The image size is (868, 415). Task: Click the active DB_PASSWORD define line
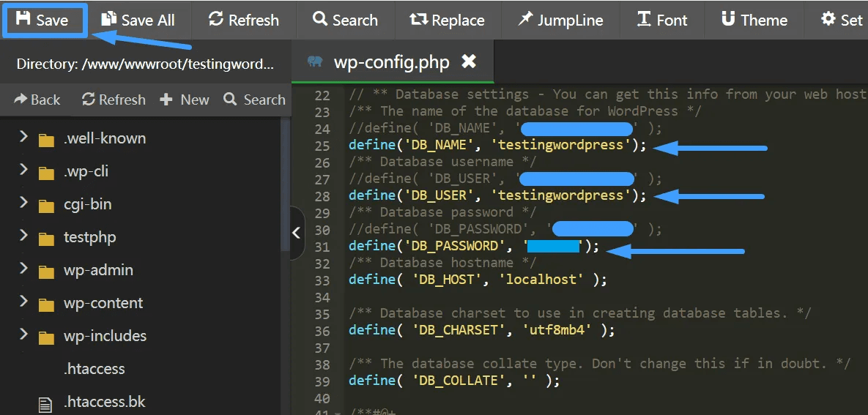(474, 246)
